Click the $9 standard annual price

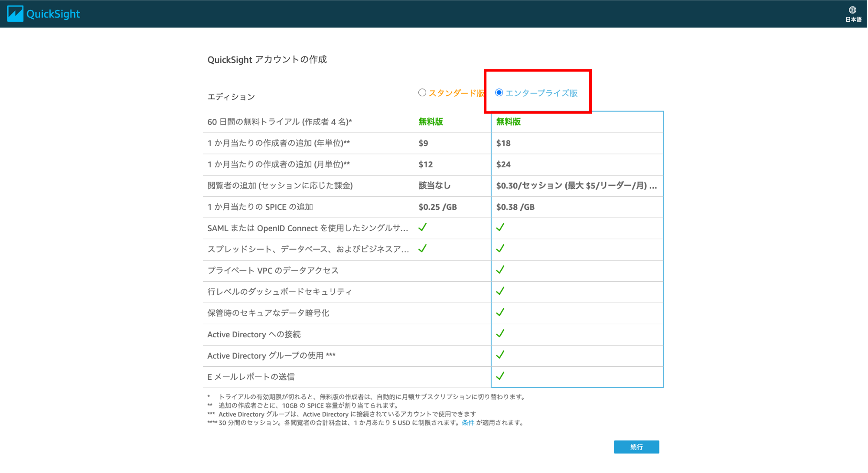(423, 144)
